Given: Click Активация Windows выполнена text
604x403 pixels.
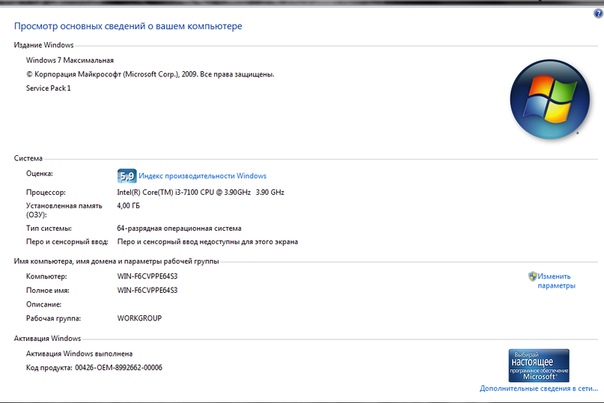Looking at the screenshot, I should coord(79,354).
